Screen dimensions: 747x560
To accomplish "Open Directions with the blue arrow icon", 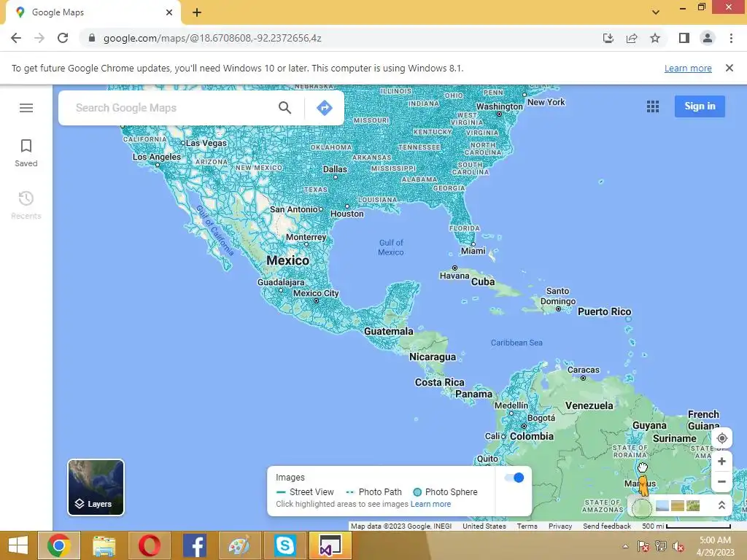I will [x=325, y=108].
